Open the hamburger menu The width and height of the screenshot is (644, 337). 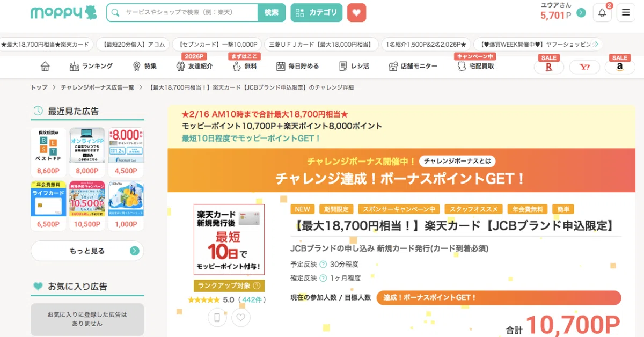coord(626,13)
